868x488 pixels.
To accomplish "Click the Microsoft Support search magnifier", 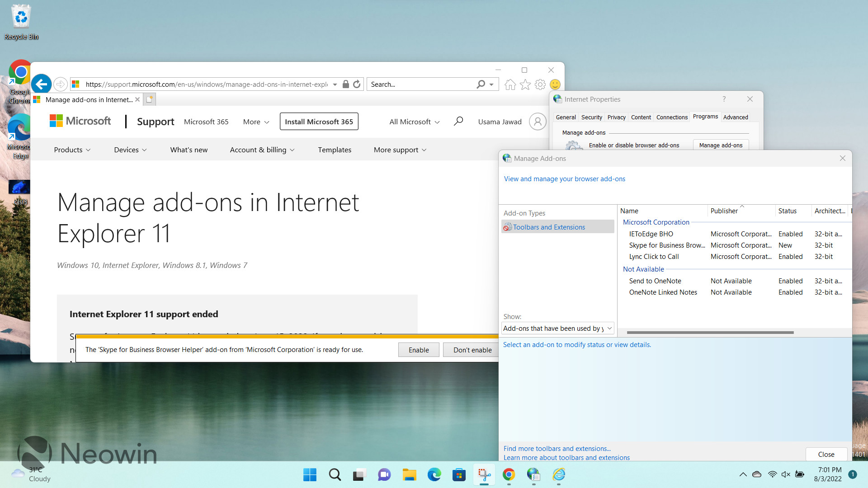I will pos(458,121).
